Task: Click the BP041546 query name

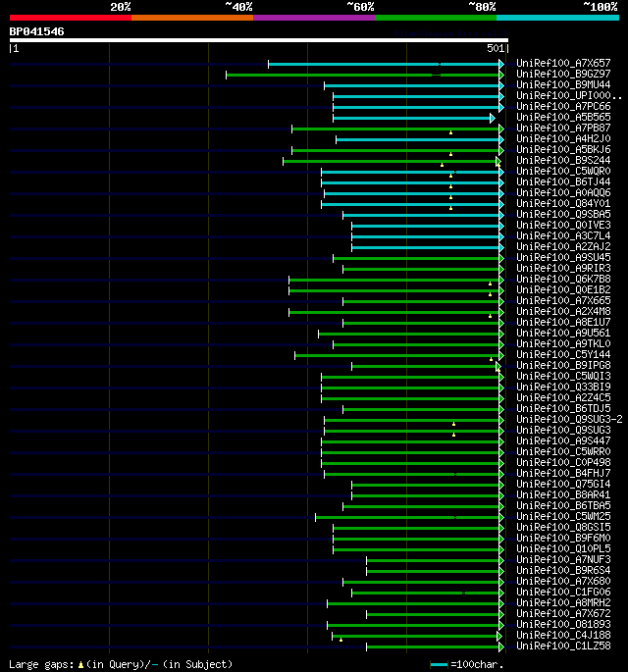Action: pyautogui.click(x=37, y=31)
